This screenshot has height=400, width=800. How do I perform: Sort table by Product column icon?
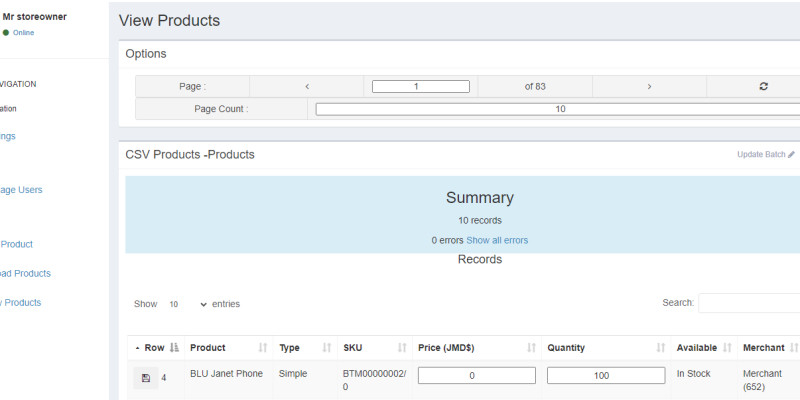coord(263,348)
